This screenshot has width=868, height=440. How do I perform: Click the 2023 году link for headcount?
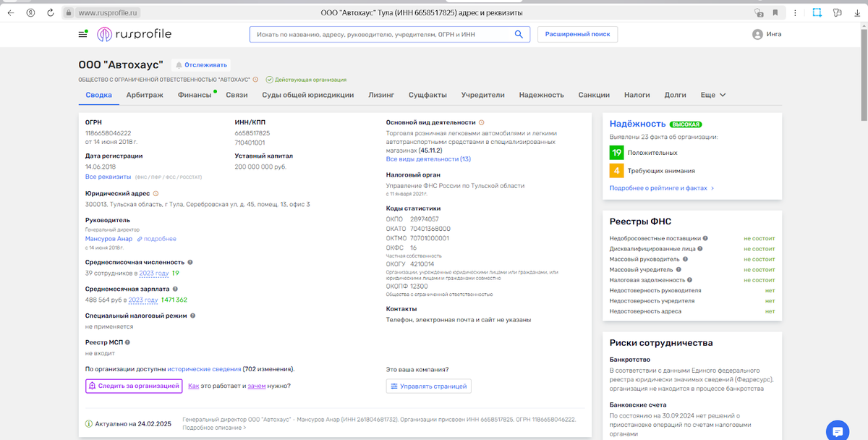tap(154, 274)
